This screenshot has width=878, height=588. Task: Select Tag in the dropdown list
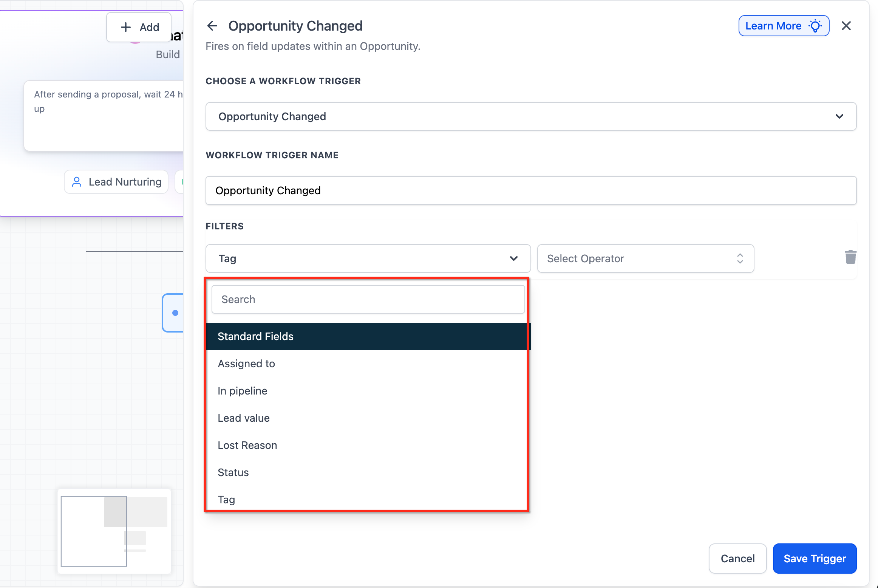226,500
